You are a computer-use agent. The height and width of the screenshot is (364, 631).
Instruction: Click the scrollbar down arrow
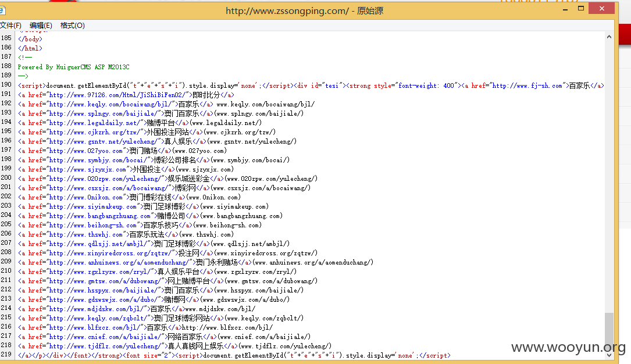click(609, 355)
